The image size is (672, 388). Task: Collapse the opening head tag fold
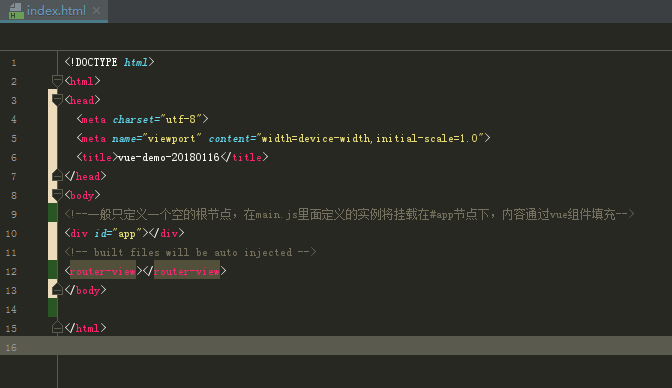click(57, 99)
